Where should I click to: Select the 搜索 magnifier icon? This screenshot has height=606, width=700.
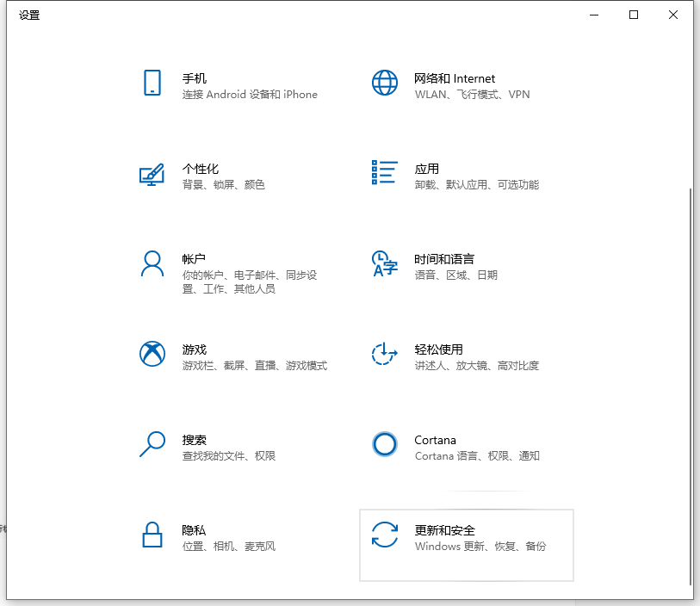[152, 445]
